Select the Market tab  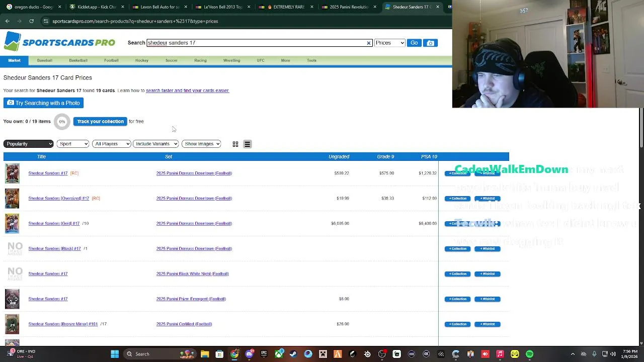click(14, 60)
